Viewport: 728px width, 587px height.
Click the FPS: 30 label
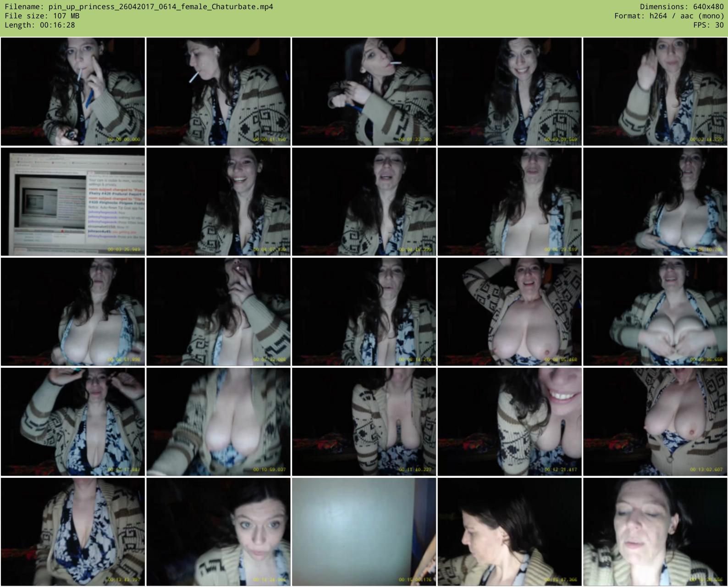708,25
